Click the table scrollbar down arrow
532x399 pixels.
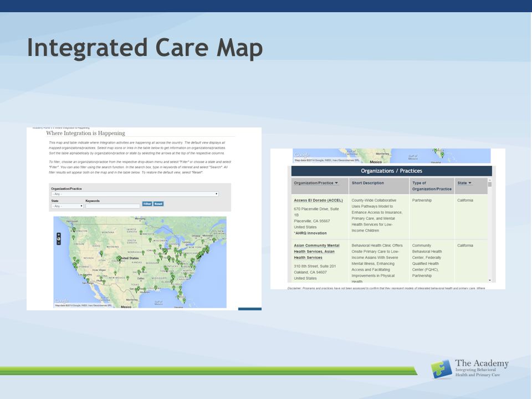[489, 280]
